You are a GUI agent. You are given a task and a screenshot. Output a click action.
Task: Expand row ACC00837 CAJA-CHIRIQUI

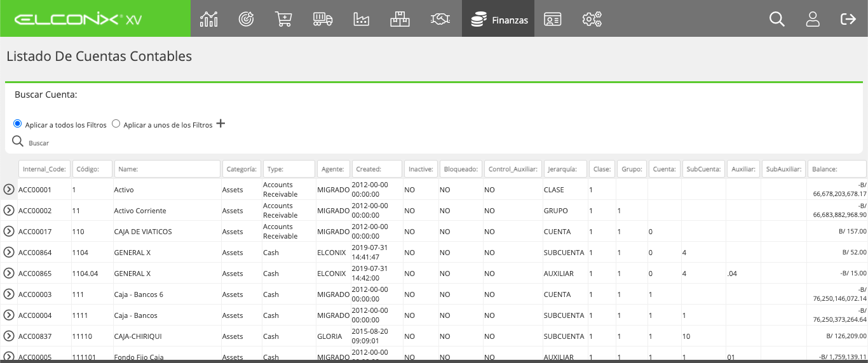(9, 336)
